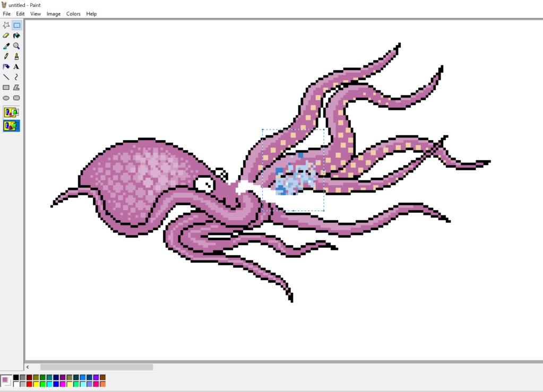The image size is (543, 392).
Task: Pick the Pencil tool
Action: (6, 56)
